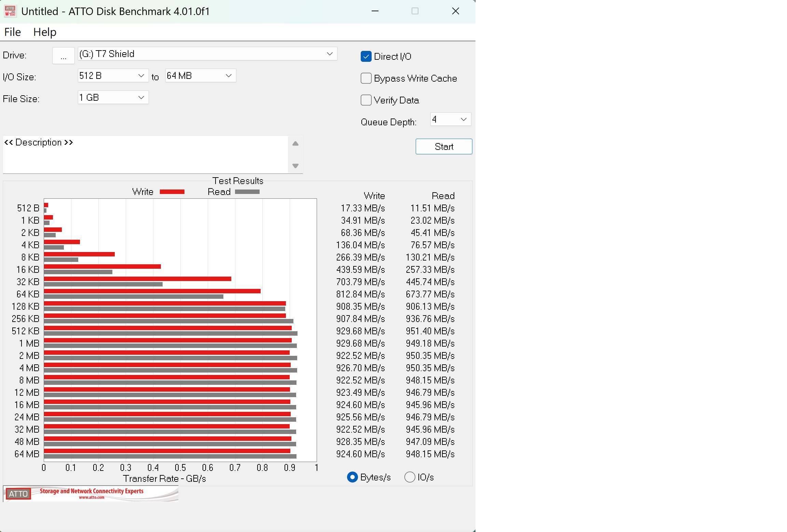
Task: Click the description scroll up arrow
Action: pyautogui.click(x=295, y=144)
